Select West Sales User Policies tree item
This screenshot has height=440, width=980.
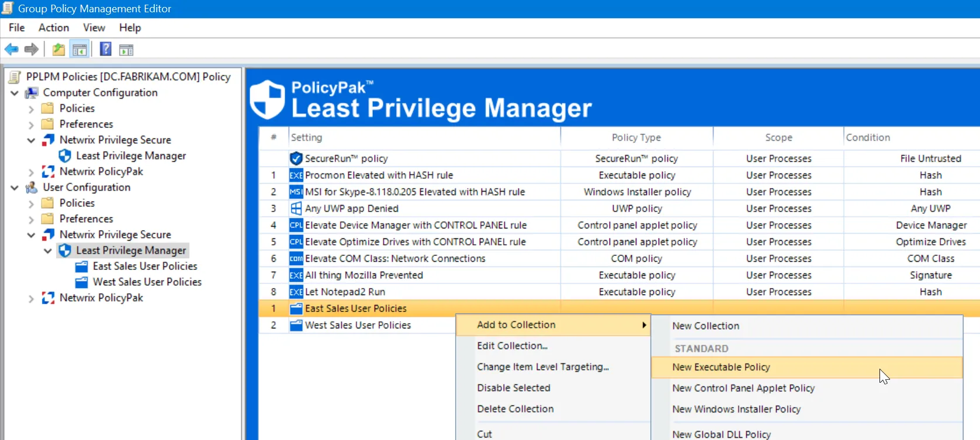(x=147, y=282)
